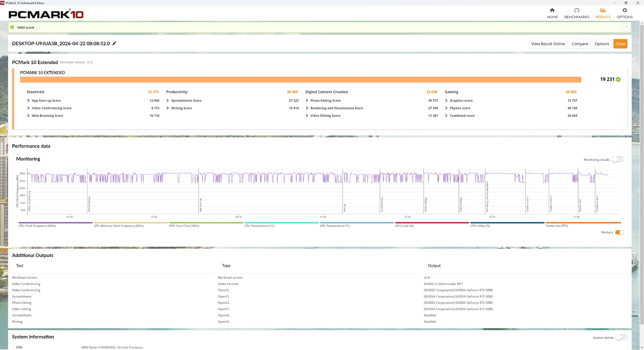Click the green Valid score check icon
Screen dimensions: 644x350
point(12,27)
